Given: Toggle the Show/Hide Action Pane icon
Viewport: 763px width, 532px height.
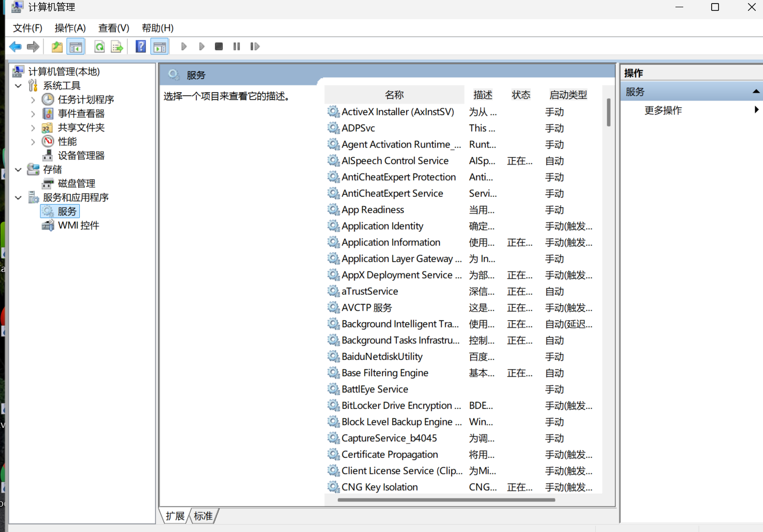Looking at the screenshot, I should point(160,47).
